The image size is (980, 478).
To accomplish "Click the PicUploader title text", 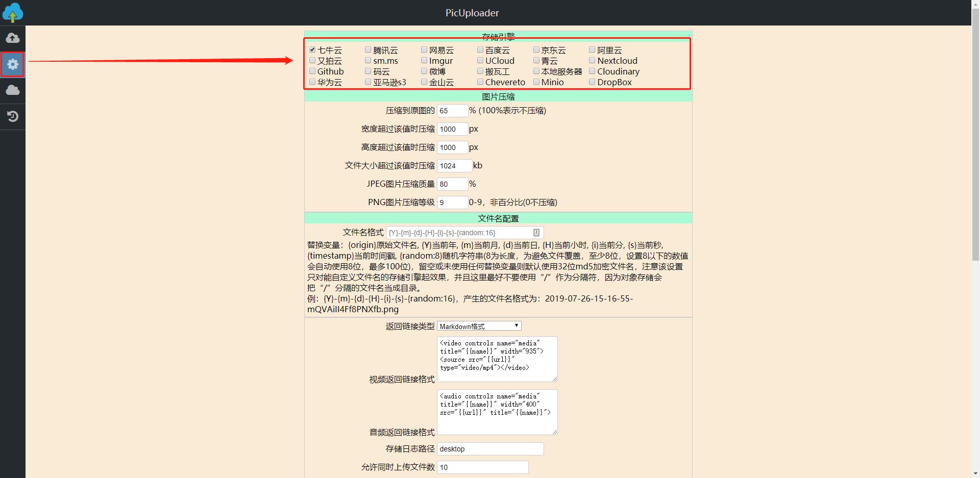I will click(x=472, y=13).
